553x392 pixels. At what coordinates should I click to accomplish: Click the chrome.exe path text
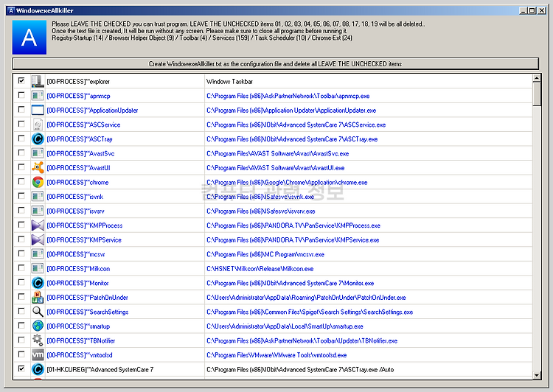click(x=287, y=183)
